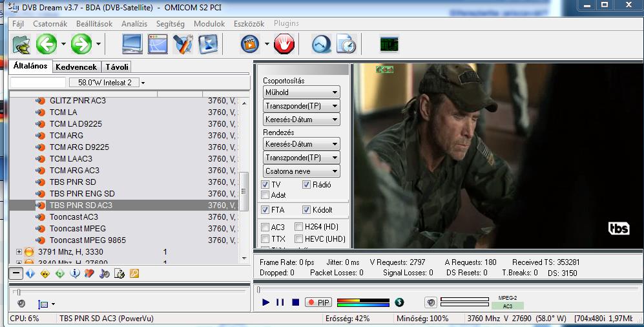644x327 pixels.
Task: Open the Eszközök menu
Action: click(249, 24)
